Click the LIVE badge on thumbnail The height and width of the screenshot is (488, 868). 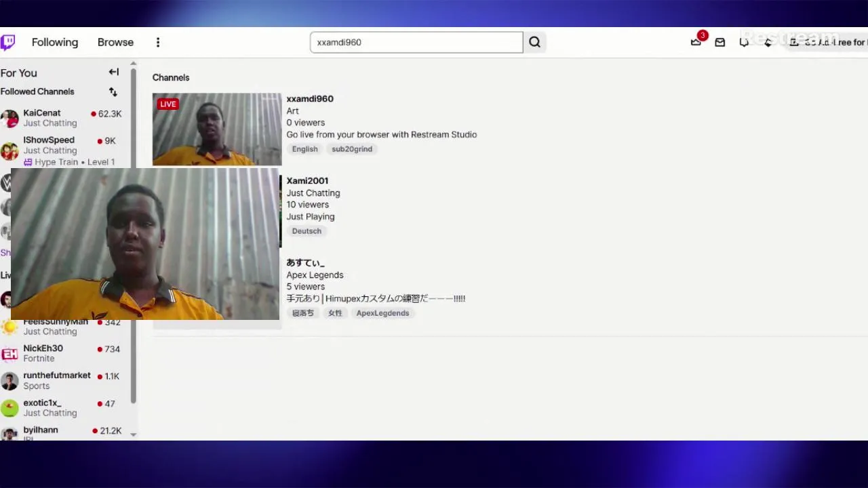point(167,104)
